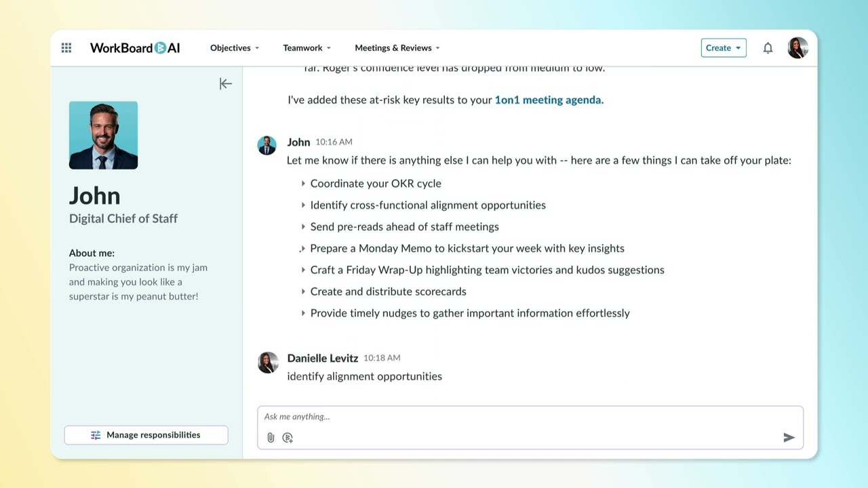Open the Meetings & Reviews menu
Screen dimensions: 868x488
click(397, 47)
